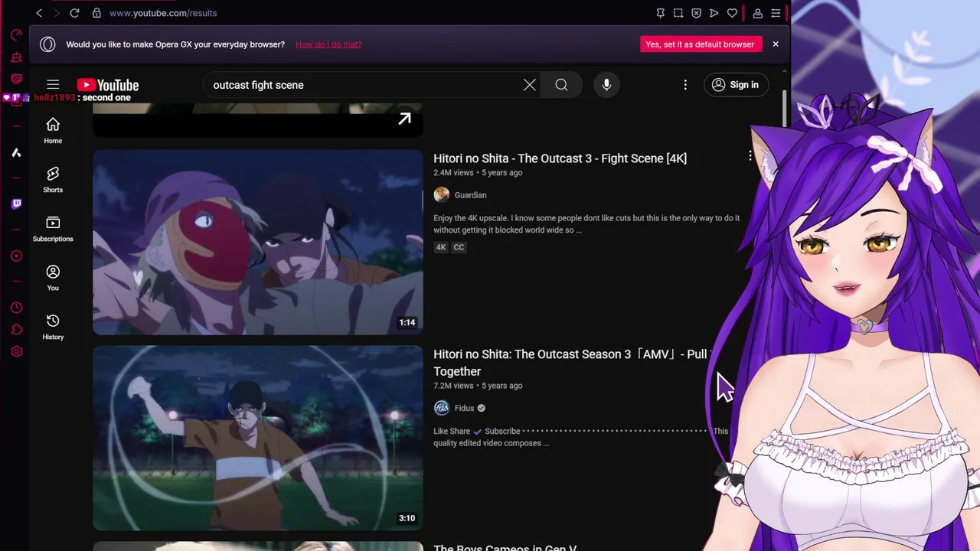Open History in the mini guide
This screenshot has height=551, width=980.
pos(53,327)
